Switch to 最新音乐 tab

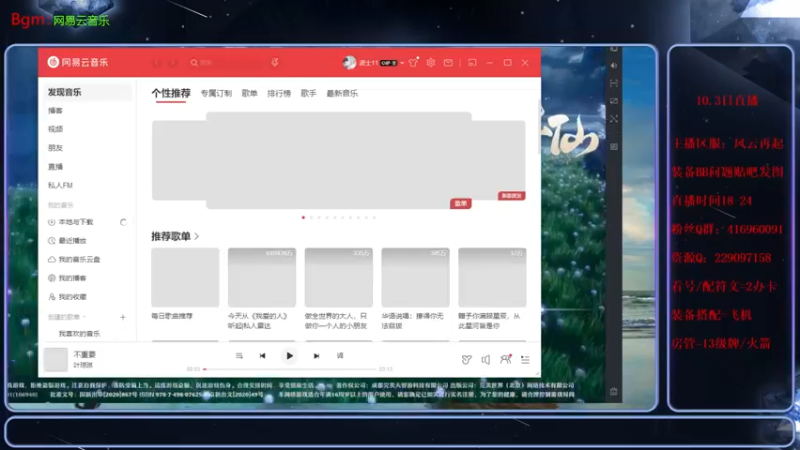coord(342,93)
